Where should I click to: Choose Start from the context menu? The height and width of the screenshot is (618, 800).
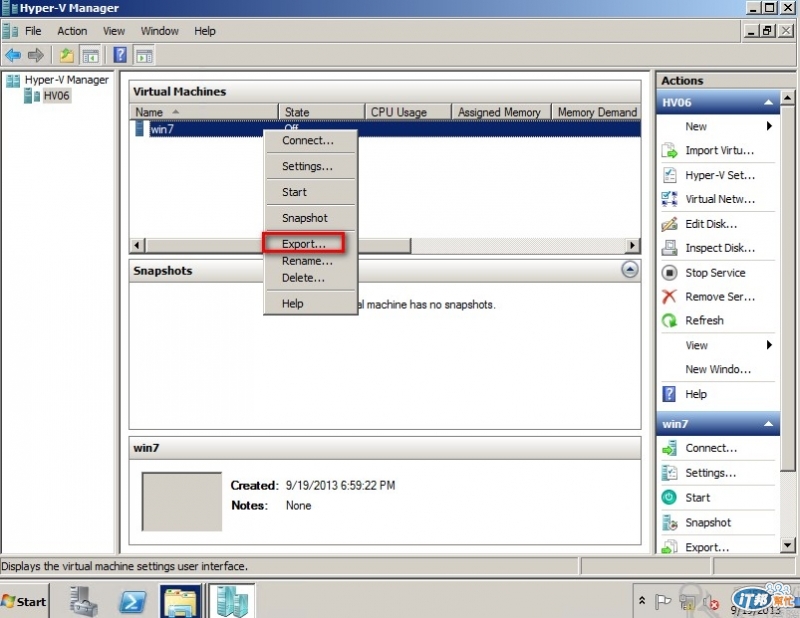coord(310,192)
